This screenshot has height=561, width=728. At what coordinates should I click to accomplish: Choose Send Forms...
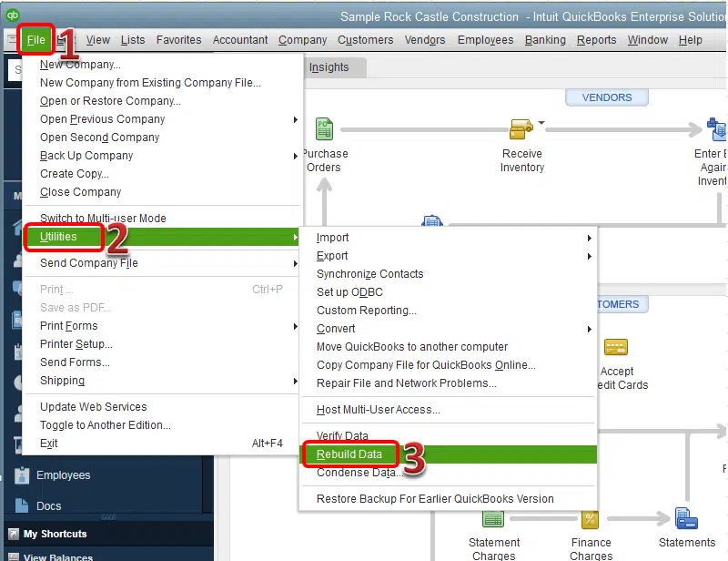click(x=162, y=362)
